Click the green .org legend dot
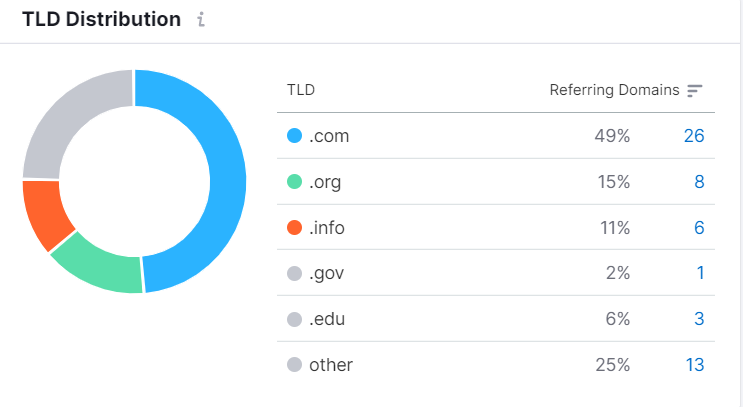This screenshot has height=407, width=743. click(294, 181)
